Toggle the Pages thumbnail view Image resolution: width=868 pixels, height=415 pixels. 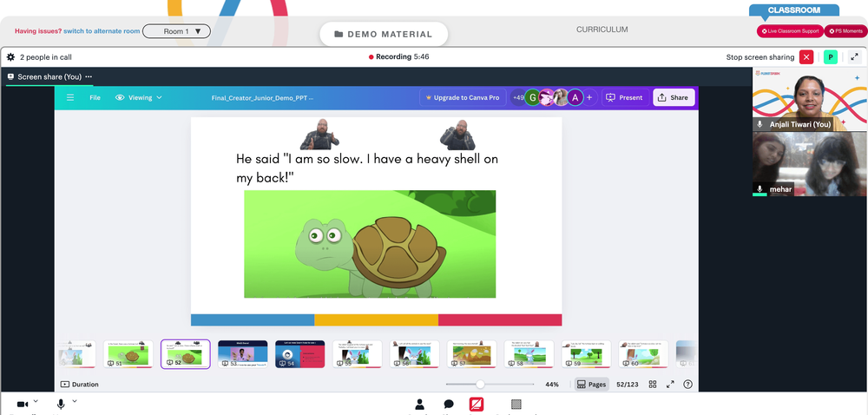[591, 384]
